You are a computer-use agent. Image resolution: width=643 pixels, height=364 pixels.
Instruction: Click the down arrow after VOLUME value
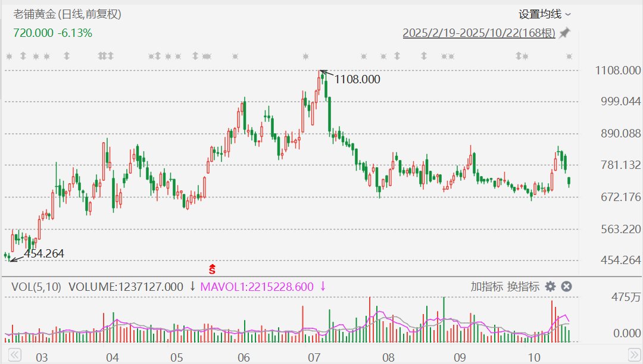click(x=192, y=287)
